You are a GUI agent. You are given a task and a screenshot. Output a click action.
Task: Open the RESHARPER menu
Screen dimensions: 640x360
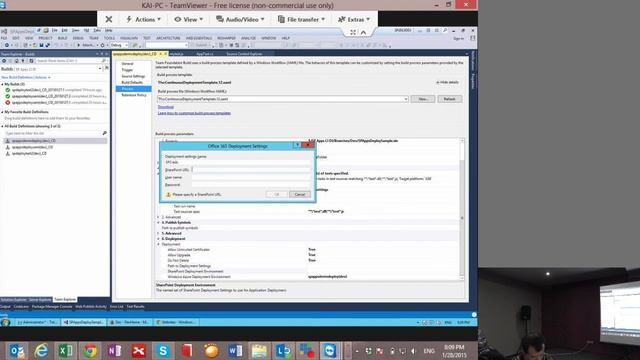226,38
